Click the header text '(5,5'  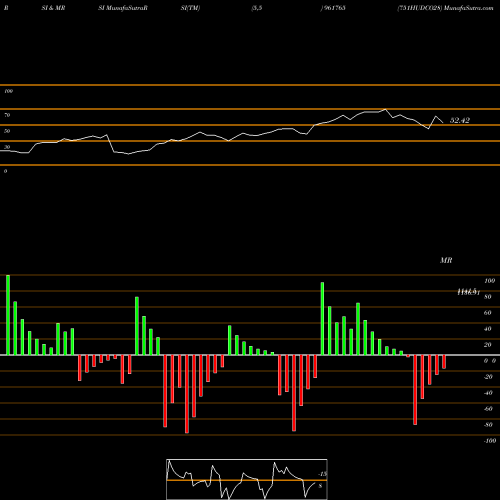257,8
